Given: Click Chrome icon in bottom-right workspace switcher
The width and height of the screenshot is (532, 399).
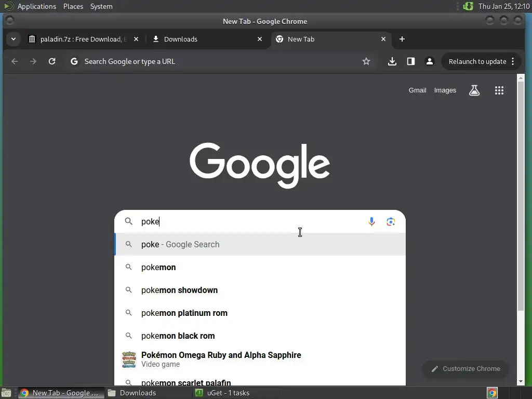Looking at the screenshot, I should click(x=493, y=393).
